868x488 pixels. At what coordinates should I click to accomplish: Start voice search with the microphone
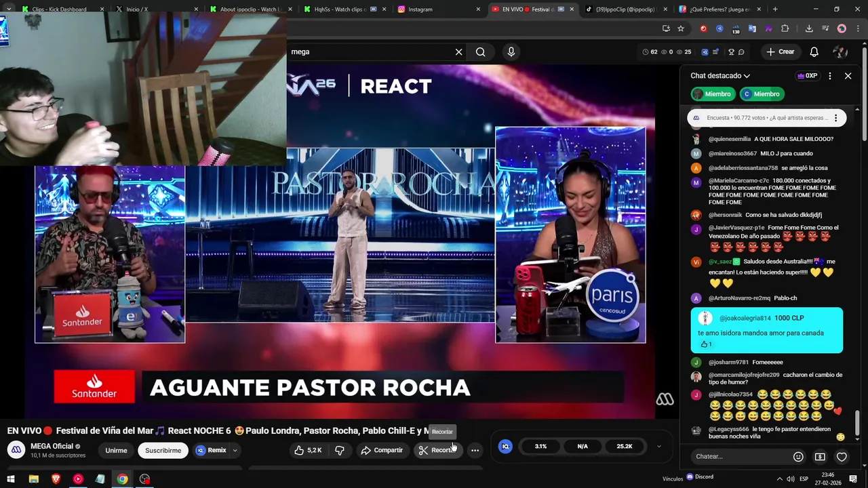point(511,52)
